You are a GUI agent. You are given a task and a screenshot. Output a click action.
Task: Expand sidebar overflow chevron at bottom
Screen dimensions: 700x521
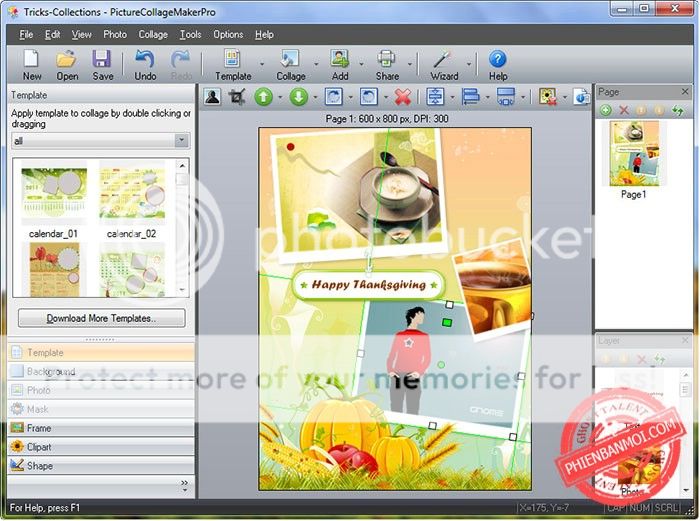(184, 485)
